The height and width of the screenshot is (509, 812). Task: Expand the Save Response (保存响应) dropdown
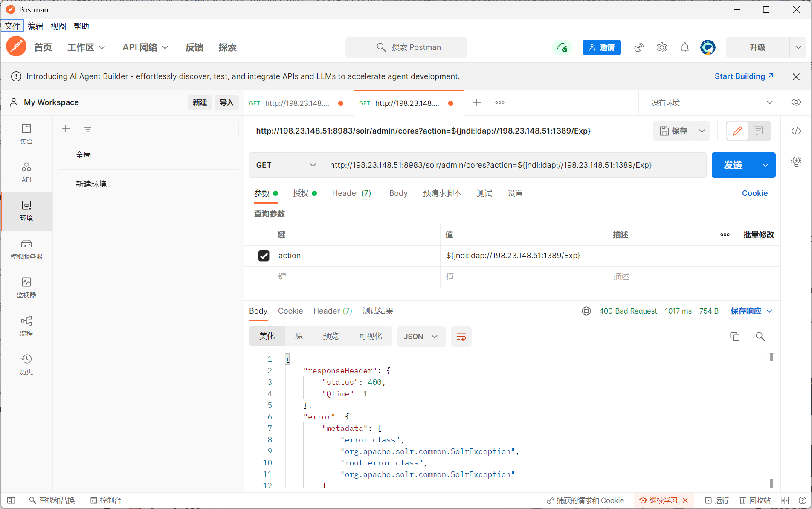(751, 311)
